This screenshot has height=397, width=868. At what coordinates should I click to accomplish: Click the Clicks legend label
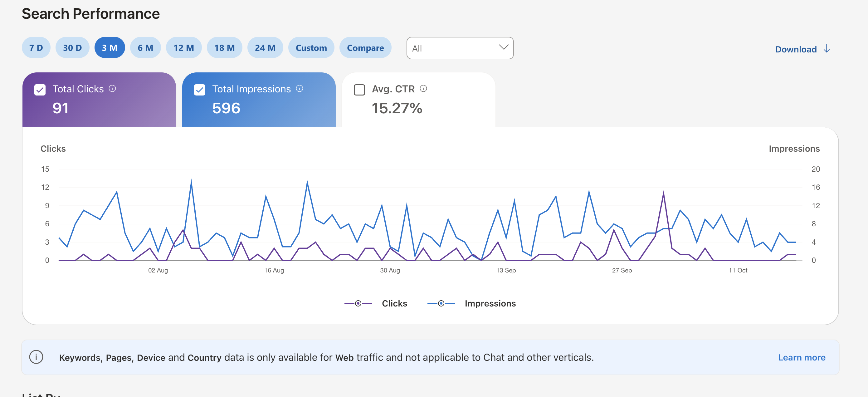[394, 303]
